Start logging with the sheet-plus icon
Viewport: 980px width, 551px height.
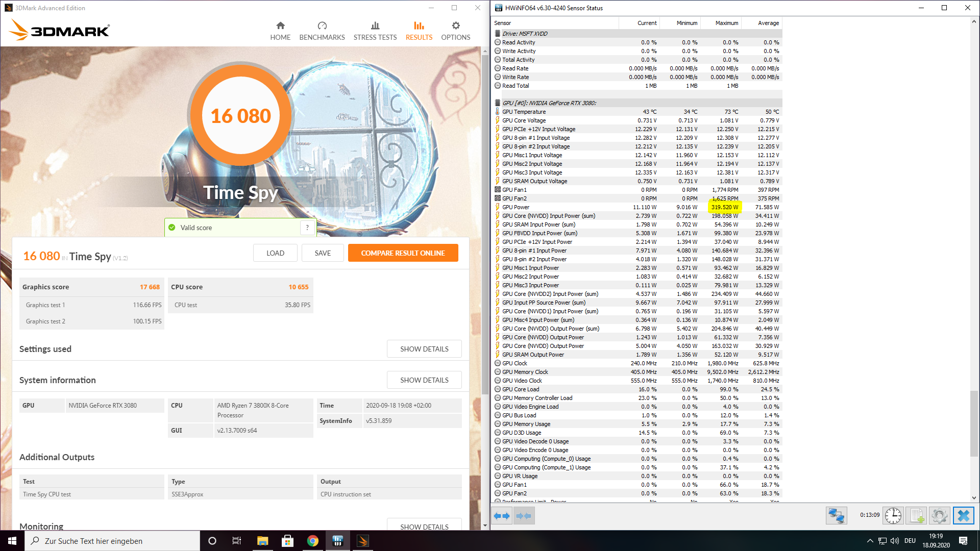tap(917, 516)
